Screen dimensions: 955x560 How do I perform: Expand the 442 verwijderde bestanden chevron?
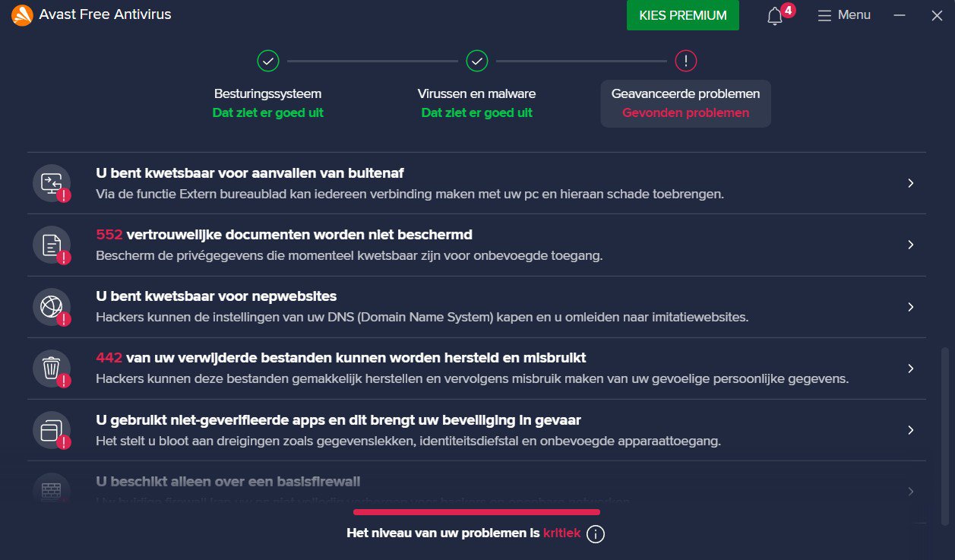click(x=911, y=369)
